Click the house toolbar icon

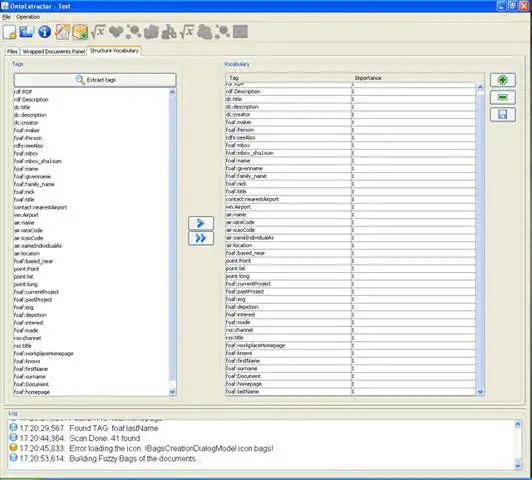[x=62, y=32]
